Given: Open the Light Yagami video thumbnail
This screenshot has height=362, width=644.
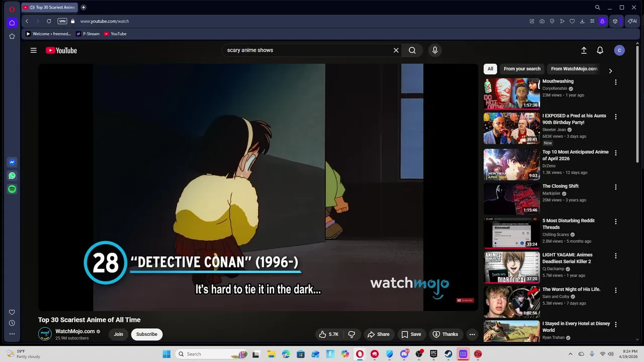Looking at the screenshot, I should (512, 267).
